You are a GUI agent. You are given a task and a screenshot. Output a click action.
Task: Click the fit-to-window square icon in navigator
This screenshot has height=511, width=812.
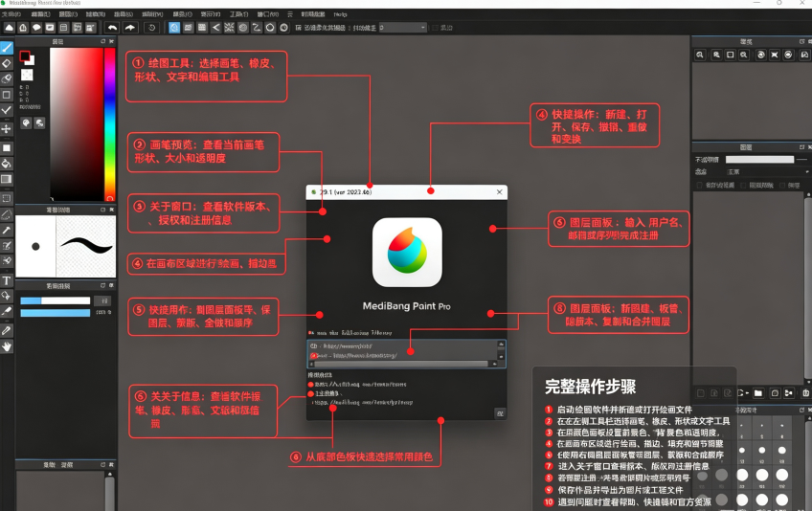coord(731,55)
